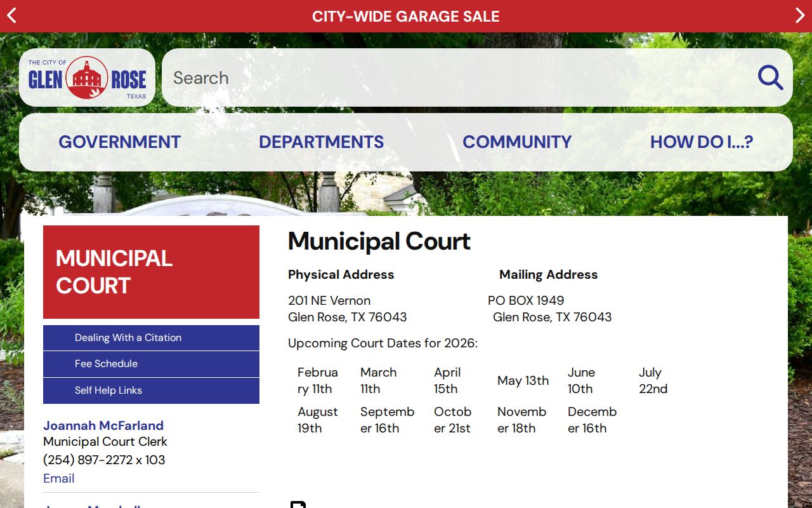Click the Municipal Court page title
This screenshot has width=812, height=508.
[379, 241]
